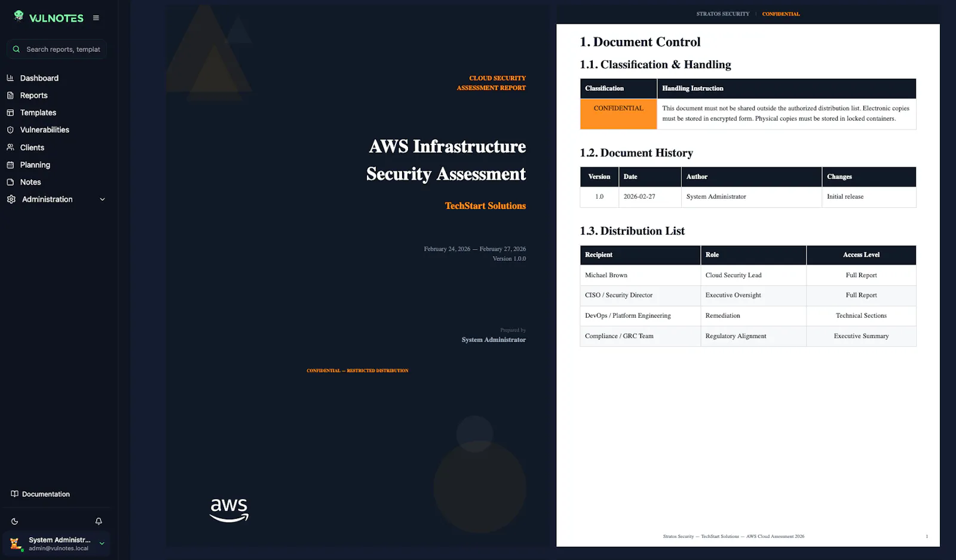Click the 'Cloud Security Lead' role cell
This screenshot has width=956, height=560.
(753, 275)
